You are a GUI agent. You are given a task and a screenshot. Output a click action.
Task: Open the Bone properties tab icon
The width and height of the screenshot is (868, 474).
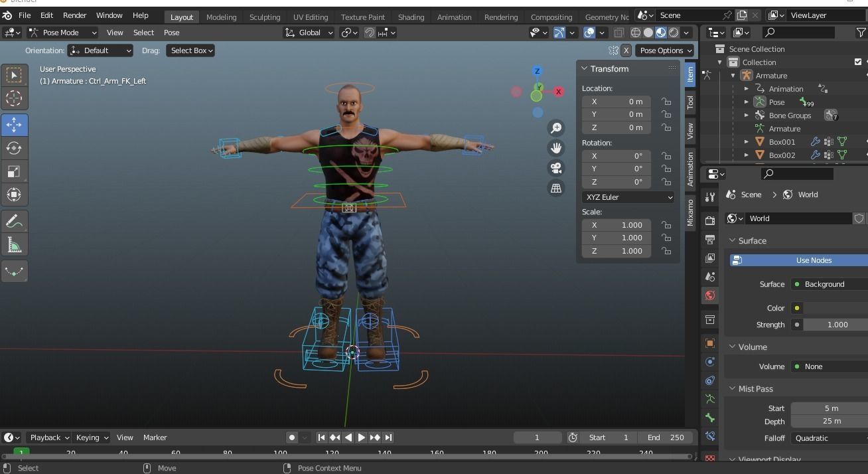coord(709,418)
